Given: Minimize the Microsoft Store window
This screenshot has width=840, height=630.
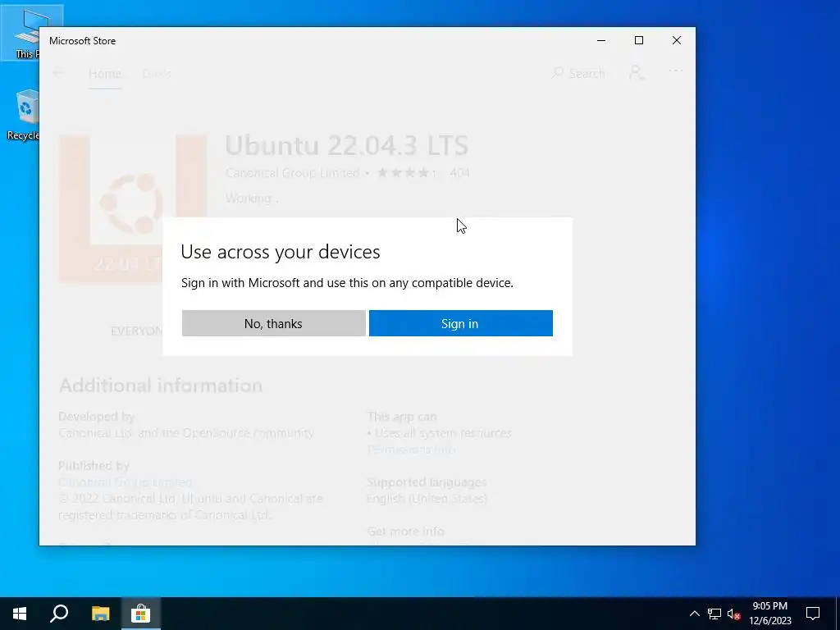Looking at the screenshot, I should point(601,40).
